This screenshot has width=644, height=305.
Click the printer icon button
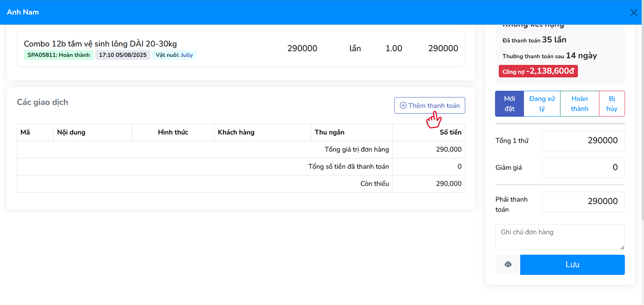click(508, 265)
